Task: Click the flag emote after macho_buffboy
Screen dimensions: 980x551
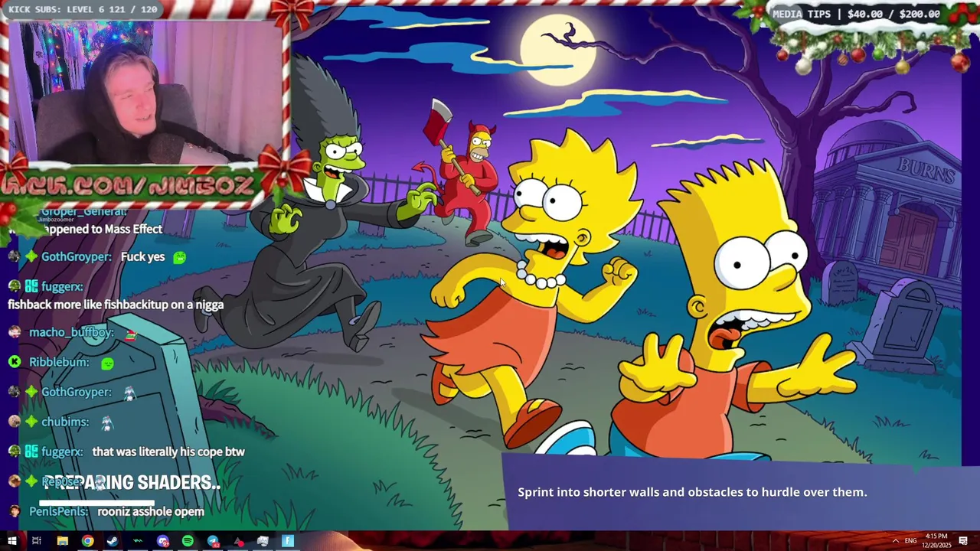Action: [x=130, y=334]
